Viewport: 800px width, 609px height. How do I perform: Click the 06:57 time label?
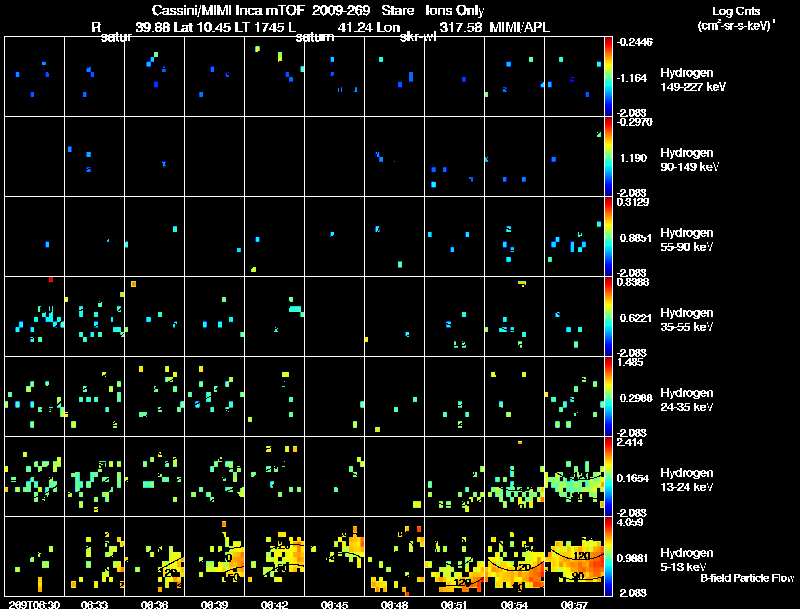coord(574,604)
